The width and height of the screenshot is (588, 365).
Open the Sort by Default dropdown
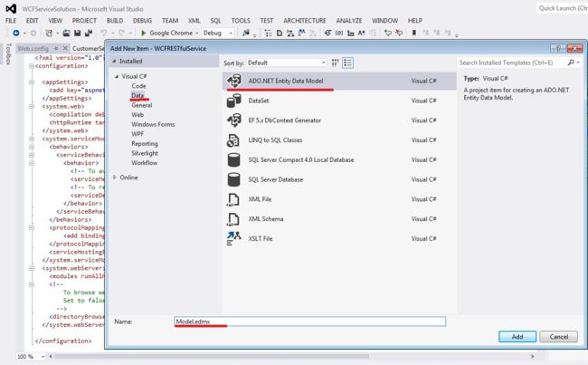point(287,62)
